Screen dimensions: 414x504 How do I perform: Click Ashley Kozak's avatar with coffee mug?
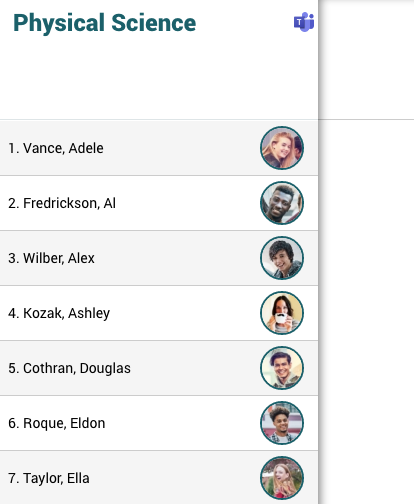(x=282, y=313)
